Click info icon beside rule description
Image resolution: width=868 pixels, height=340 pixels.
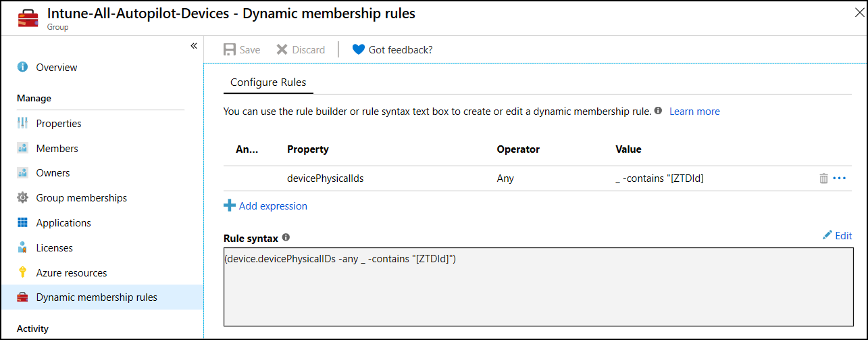pyautogui.click(x=658, y=111)
